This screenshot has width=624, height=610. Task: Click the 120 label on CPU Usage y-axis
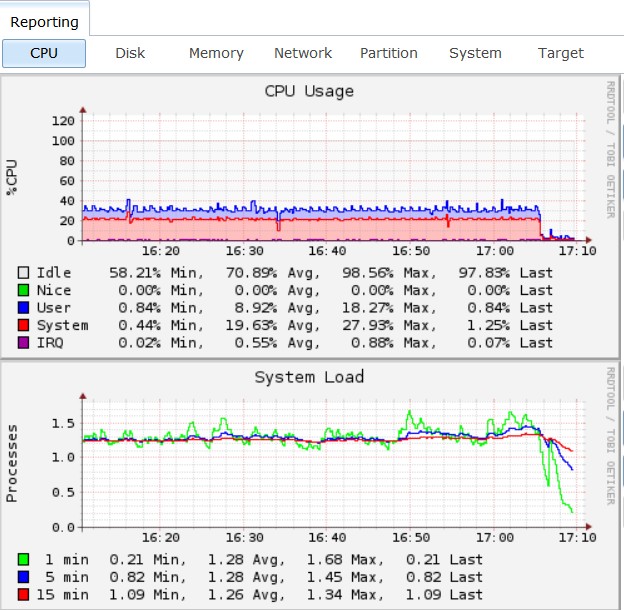pyautogui.click(x=63, y=121)
